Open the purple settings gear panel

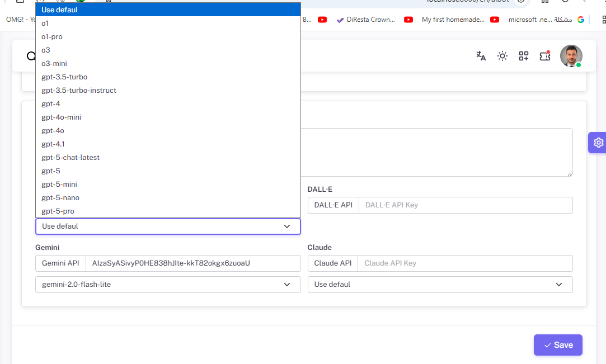(x=598, y=143)
